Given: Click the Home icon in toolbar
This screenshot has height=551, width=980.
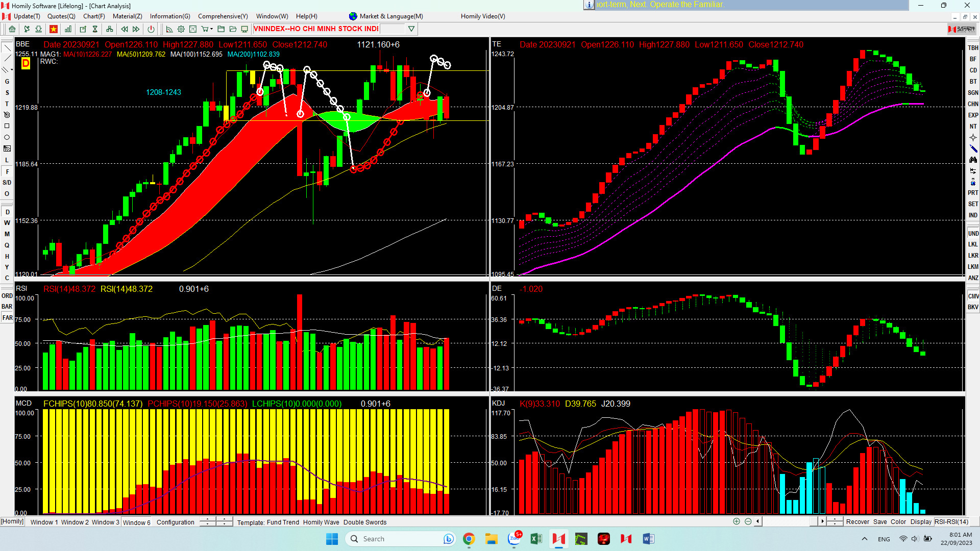Looking at the screenshot, I should [12, 29].
